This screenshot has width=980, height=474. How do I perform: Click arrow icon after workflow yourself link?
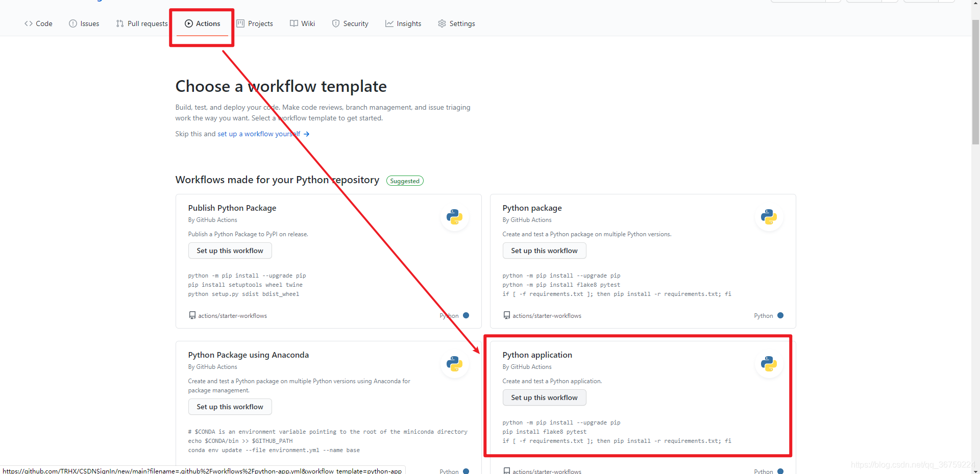click(x=306, y=134)
